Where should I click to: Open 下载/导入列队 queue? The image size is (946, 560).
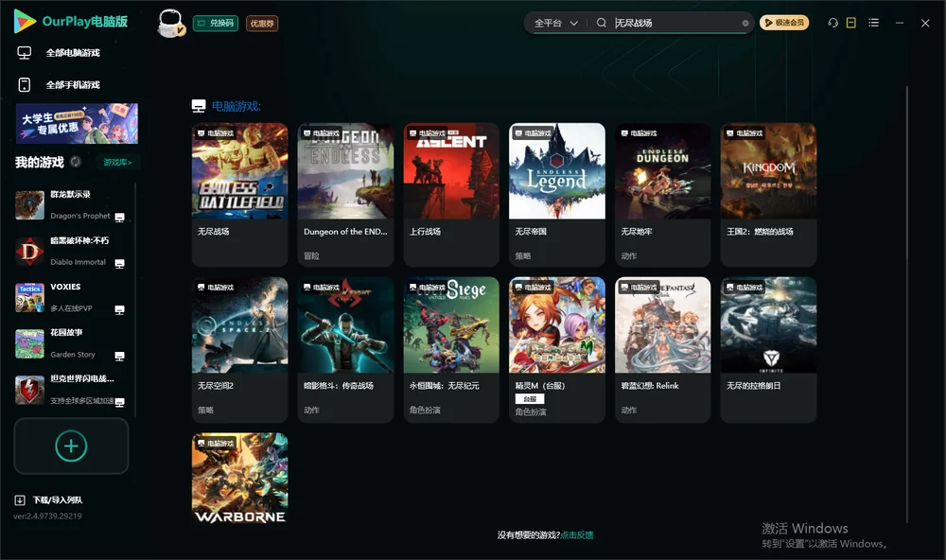tap(58, 500)
